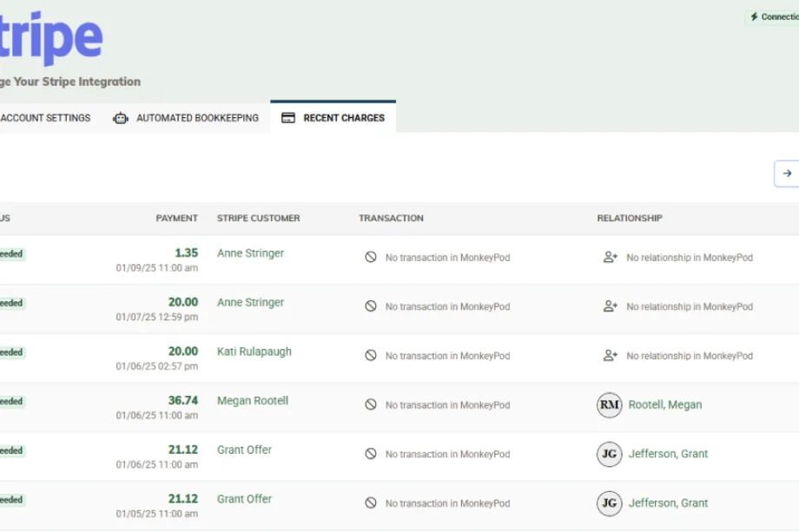The height and width of the screenshot is (532, 799).
Task: Click the no-transaction icon in the 01/05/25 Grant Offer row
Action: coord(371,503)
